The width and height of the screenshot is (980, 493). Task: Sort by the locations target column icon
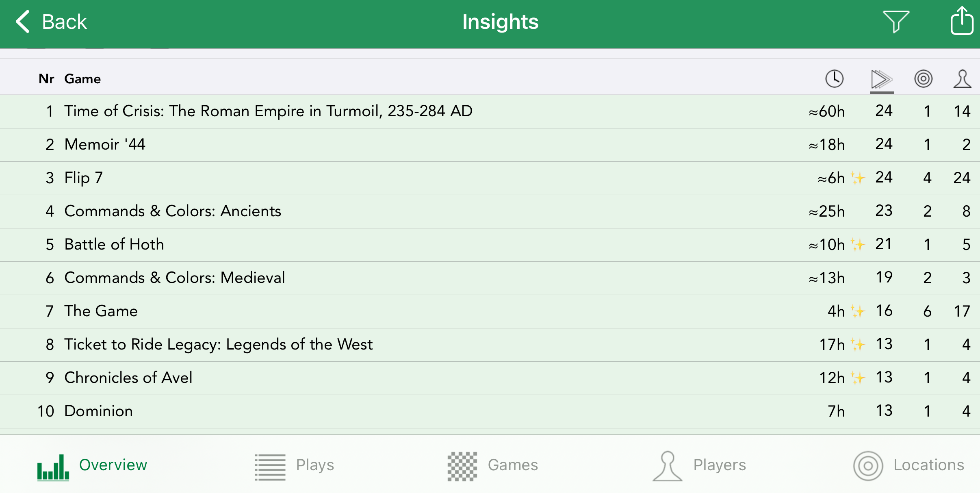tap(923, 78)
